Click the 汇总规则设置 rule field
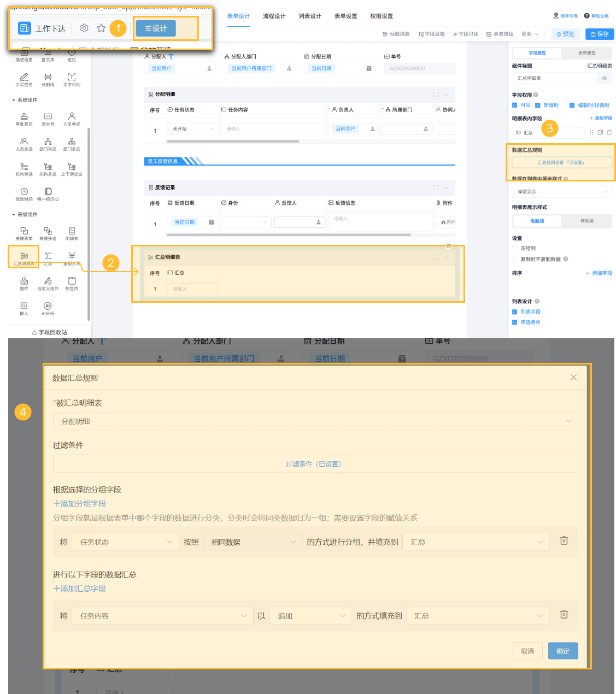The image size is (616, 694). tap(562, 162)
